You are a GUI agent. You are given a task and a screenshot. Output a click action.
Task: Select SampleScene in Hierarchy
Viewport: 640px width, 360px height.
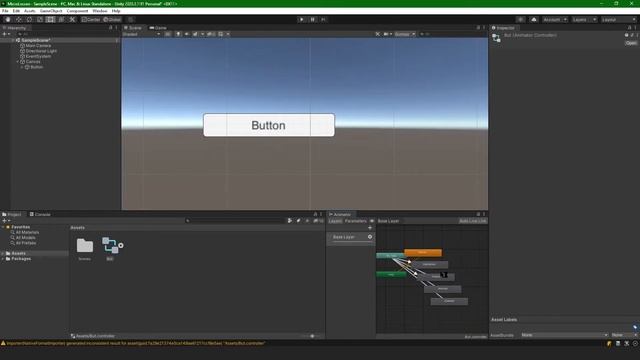(36, 40)
